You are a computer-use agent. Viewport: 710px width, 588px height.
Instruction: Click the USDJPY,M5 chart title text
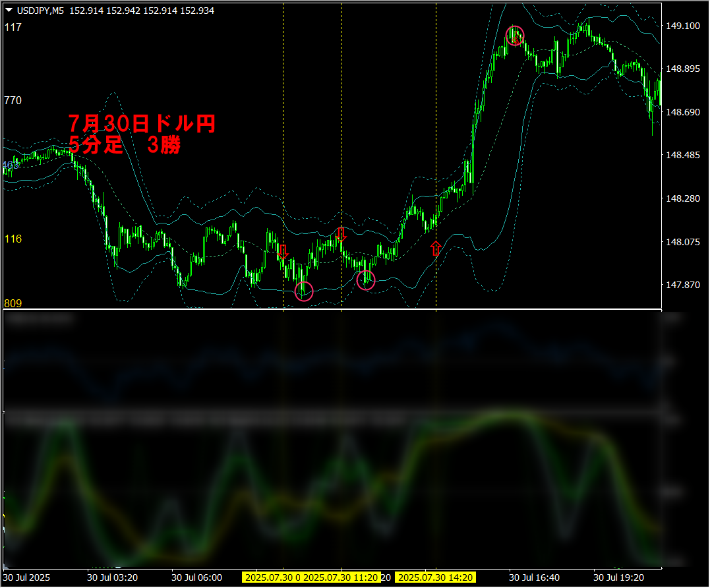tap(40, 11)
